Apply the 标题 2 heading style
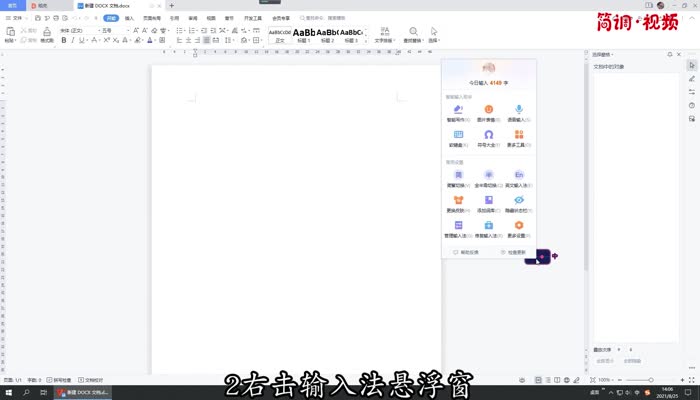 coord(327,35)
